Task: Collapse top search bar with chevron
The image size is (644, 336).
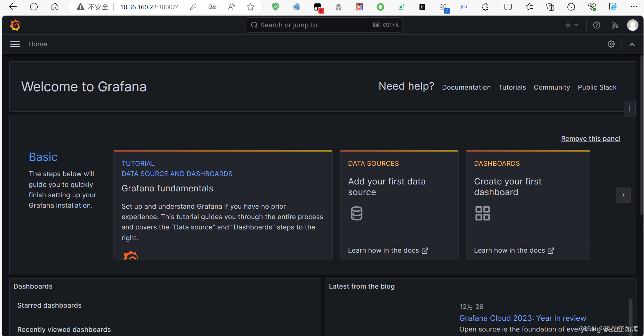Action: [x=632, y=44]
